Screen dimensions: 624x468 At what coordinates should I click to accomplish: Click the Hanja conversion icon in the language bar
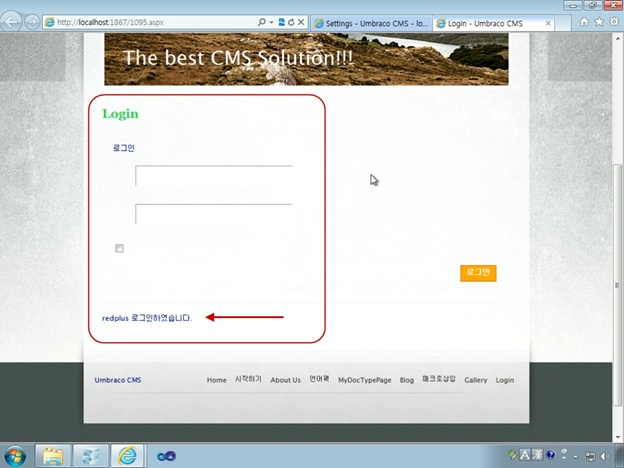[537, 454]
